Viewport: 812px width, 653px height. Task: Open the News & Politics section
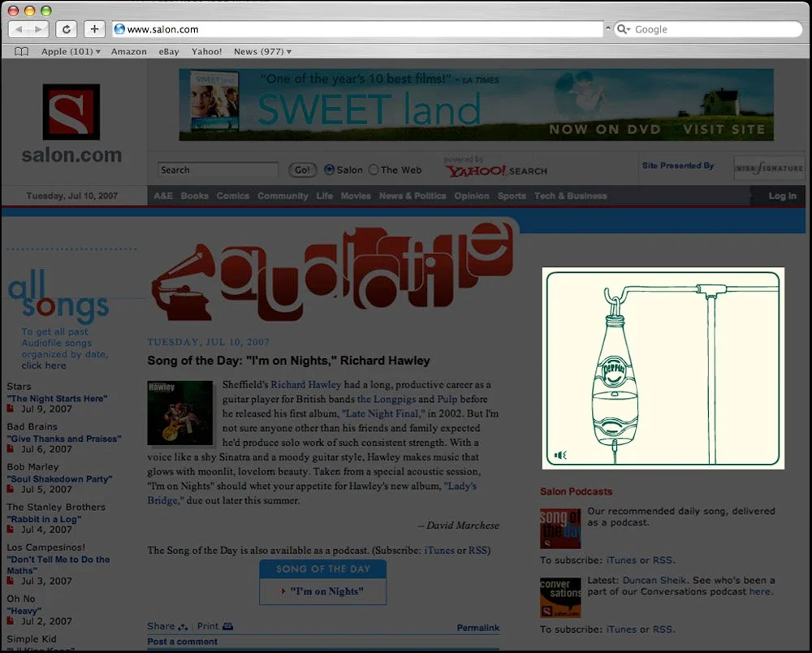coord(412,196)
